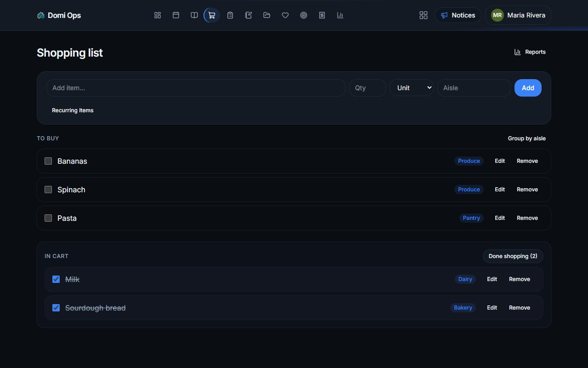Expand Recurring items
The height and width of the screenshot is (368, 588).
[x=73, y=110]
